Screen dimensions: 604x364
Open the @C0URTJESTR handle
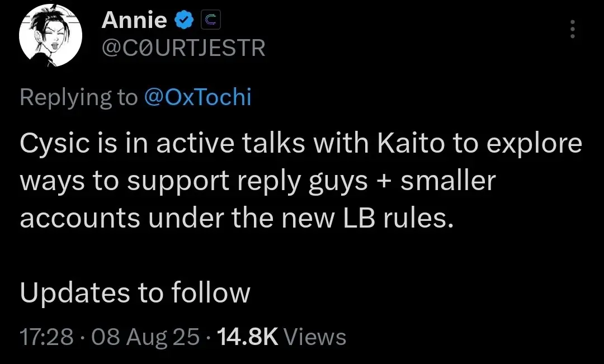coord(183,48)
